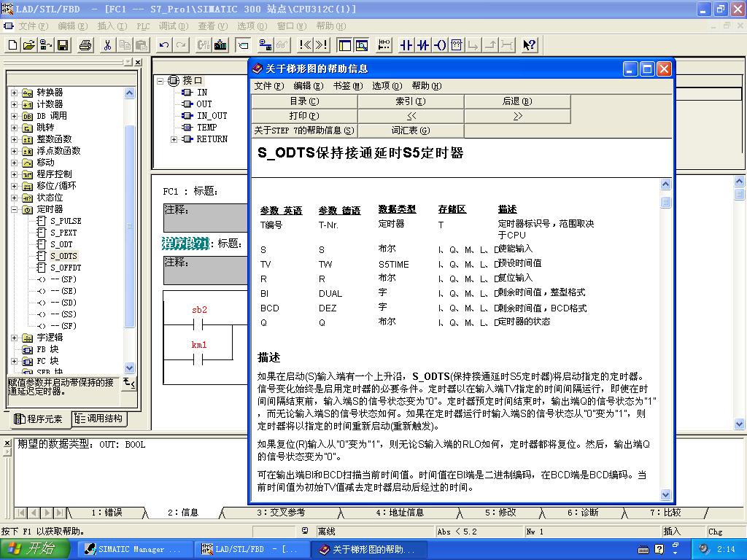Select the sb2 contact in ladder

pyautogui.click(x=198, y=325)
